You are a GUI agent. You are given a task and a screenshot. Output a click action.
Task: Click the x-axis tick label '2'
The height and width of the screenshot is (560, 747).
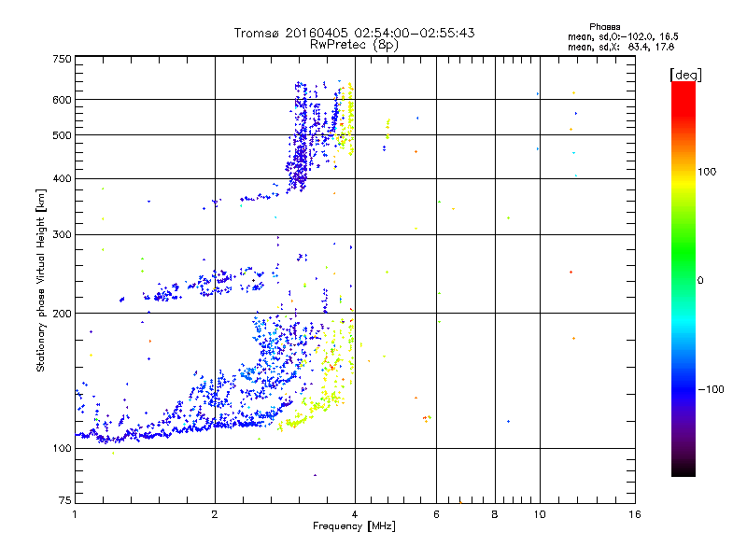[215, 514]
